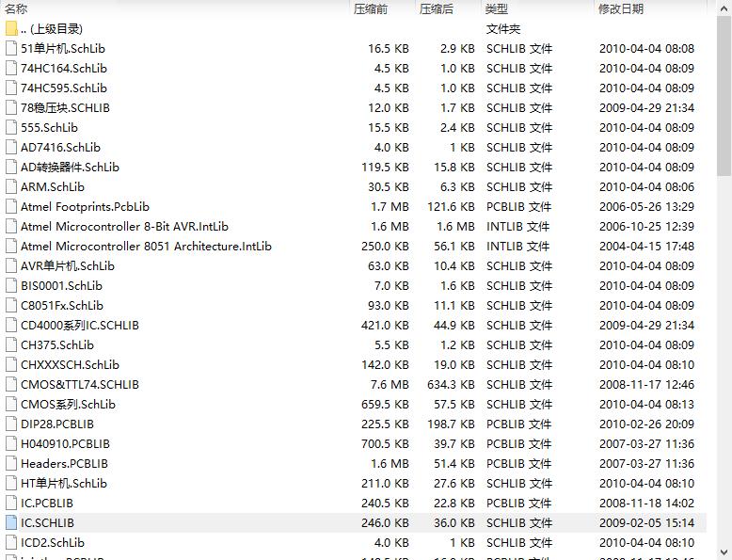Select the file name IC.PCBLIB
This screenshot has height=560, width=732.
click(x=47, y=504)
